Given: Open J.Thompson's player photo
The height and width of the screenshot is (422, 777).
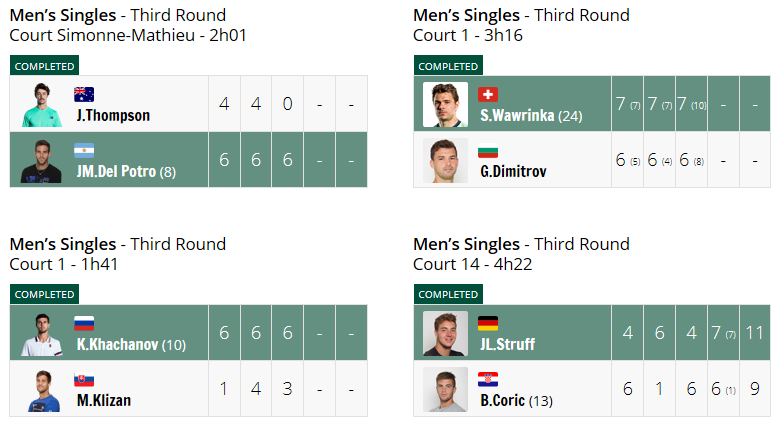Looking at the screenshot, I should 42,105.
